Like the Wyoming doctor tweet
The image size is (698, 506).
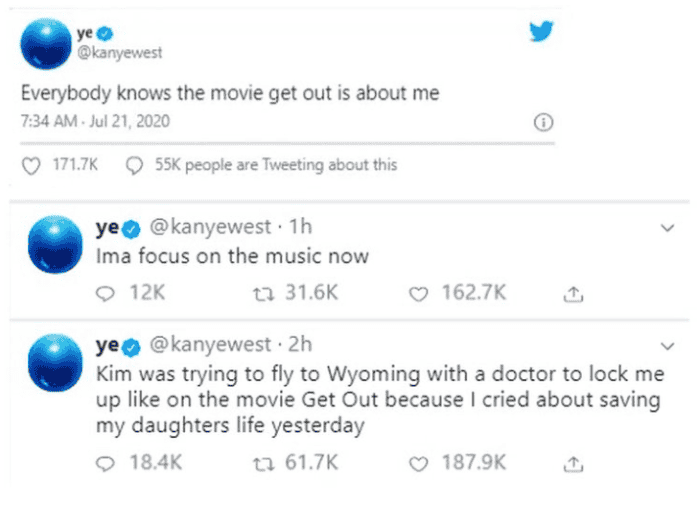point(421,463)
